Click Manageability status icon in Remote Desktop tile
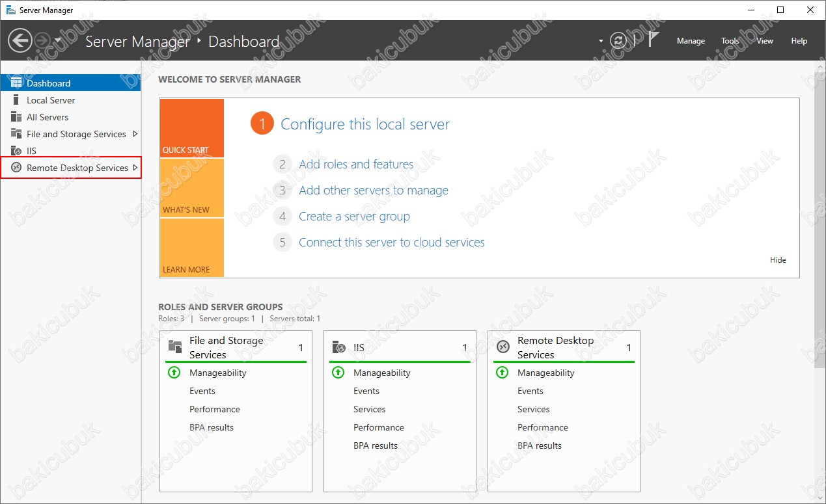Viewport: 826px width, 504px height. click(x=502, y=373)
